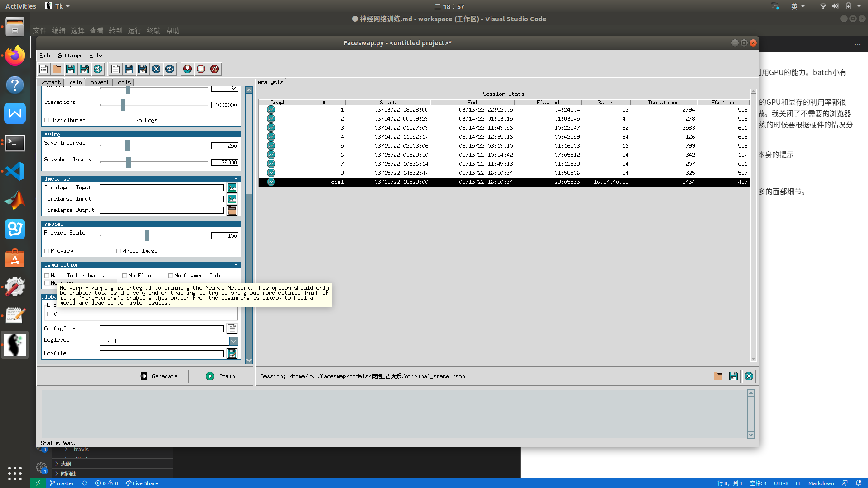This screenshot has width=868, height=488.
Task: Browse first Timelapse Input image icon
Action: pyautogui.click(x=232, y=188)
